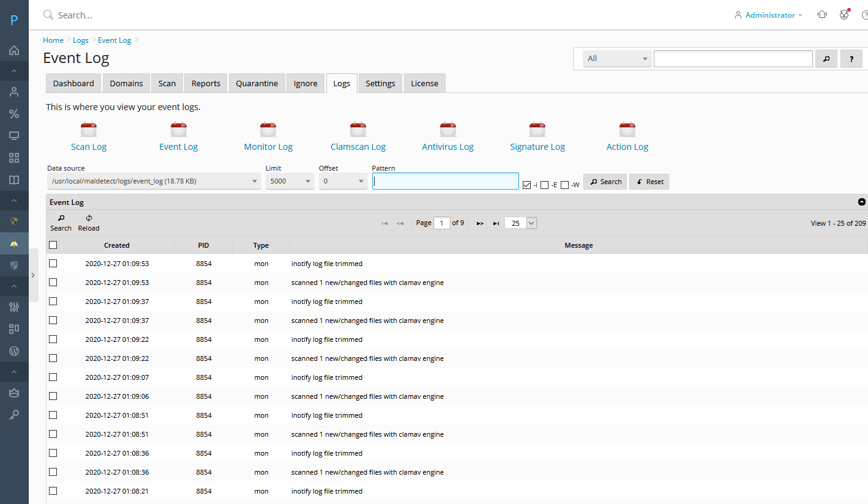Open the Offset dropdown
The image size is (868, 504).
pos(343,181)
